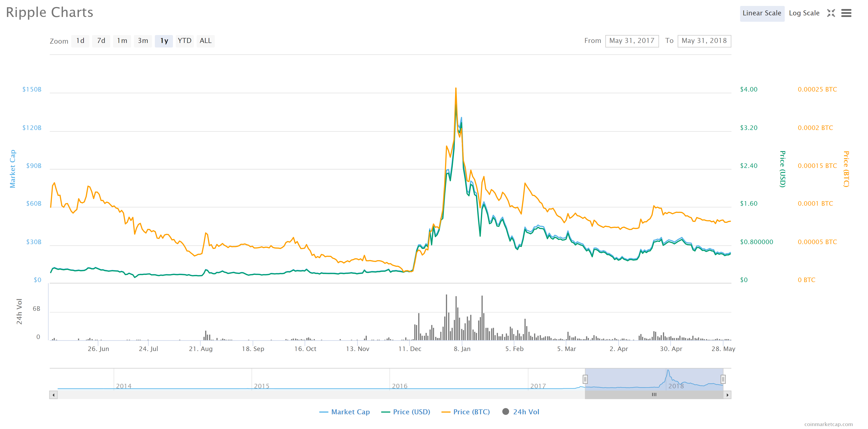This screenshot has width=868, height=429.
Task: Click the $0.800000 price label
Action: coord(757,242)
